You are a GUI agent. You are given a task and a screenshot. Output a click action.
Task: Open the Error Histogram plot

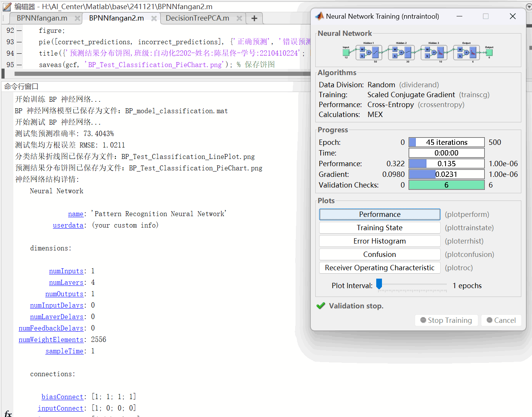click(380, 241)
